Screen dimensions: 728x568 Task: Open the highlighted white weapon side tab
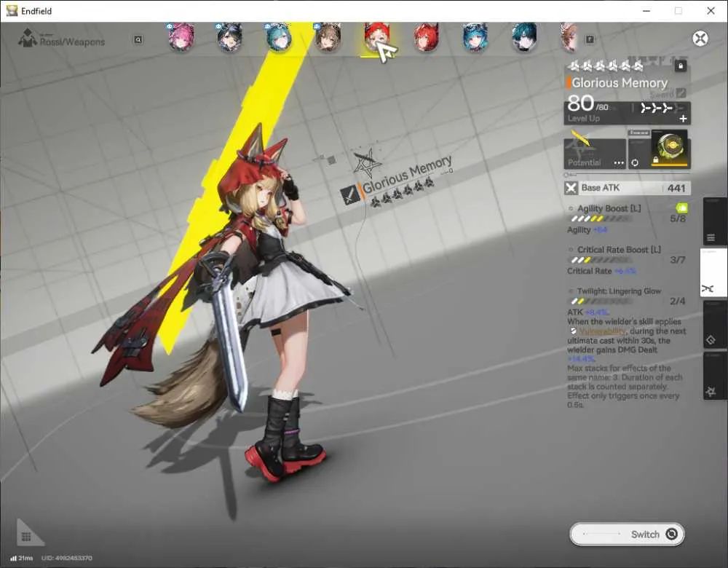(713, 272)
